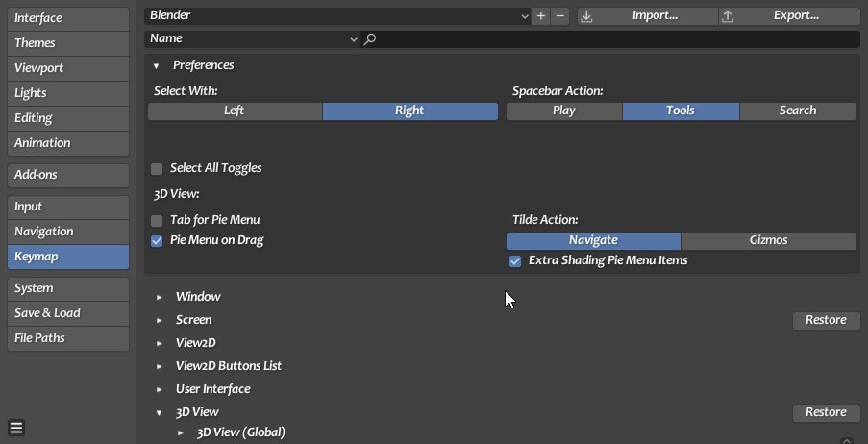The image size is (868, 444).
Task: Expand the Window keymap section
Action: pos(160,297)
